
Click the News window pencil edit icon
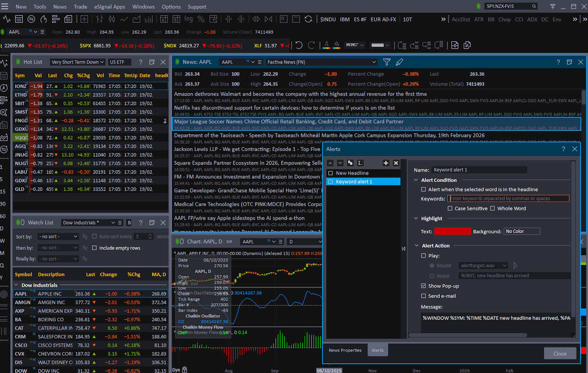(x=399, y=62)
